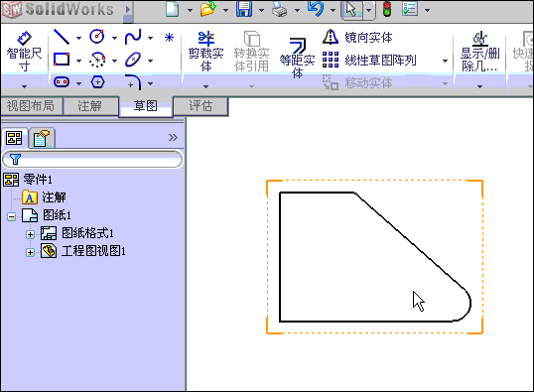The width and height of the screenshot is (534, 392).
Task: Open the Rectangle tool dropdown arrow
Action: tap(78, 61)
